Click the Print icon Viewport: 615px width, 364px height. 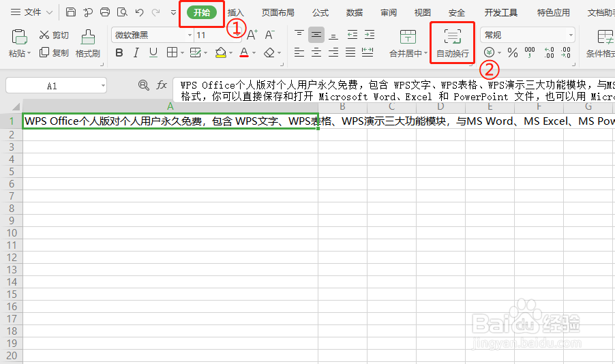[x=105, y=12]
